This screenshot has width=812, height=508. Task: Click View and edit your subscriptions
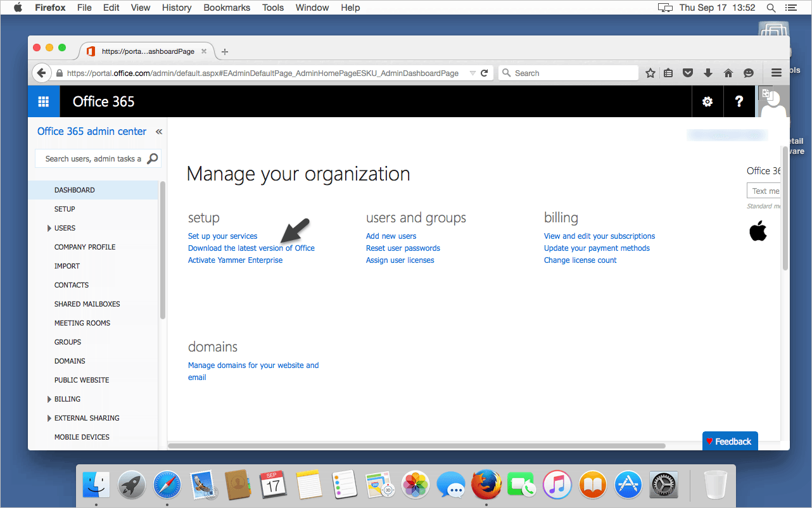600,236
